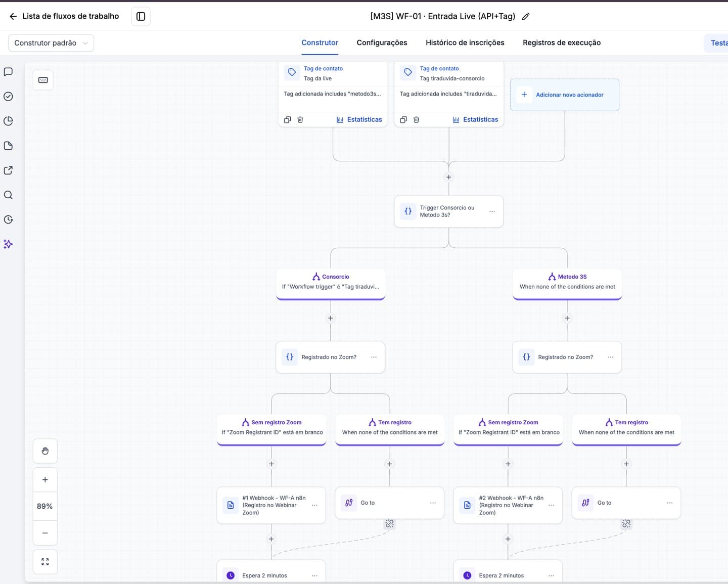
Task: View Estatísticas for Tag tiraduvida-consorcio trigger
Action: [x=476, y=120]
